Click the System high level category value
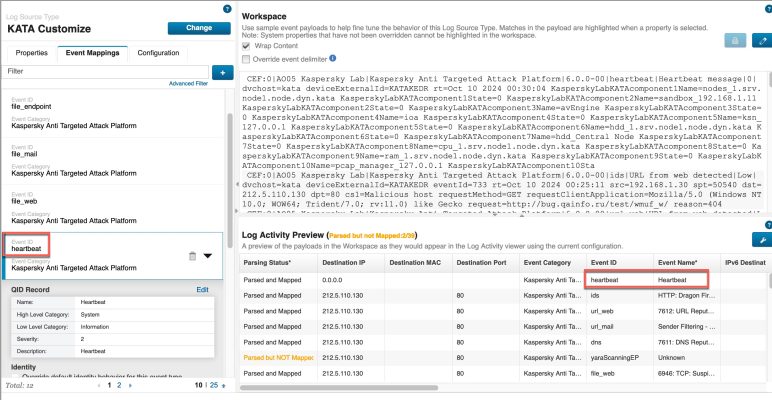 (90, 314)
